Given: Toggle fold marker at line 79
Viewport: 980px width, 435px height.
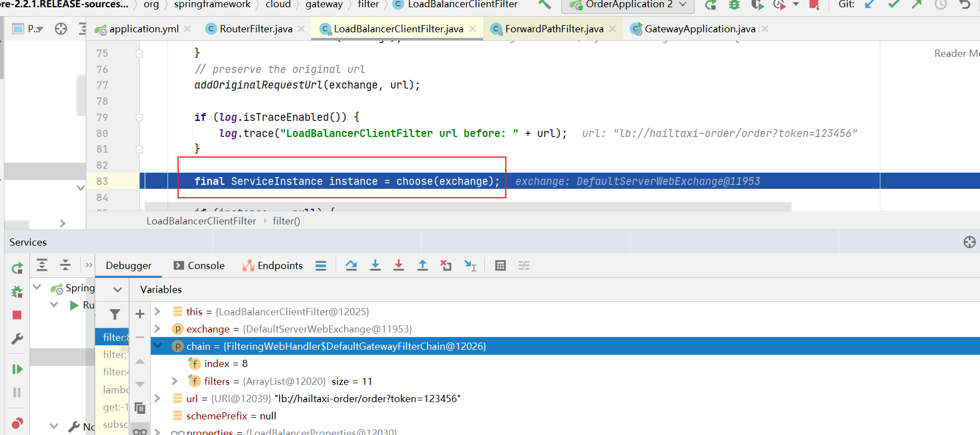Looking at the screenshot, I should click(140, 118).
